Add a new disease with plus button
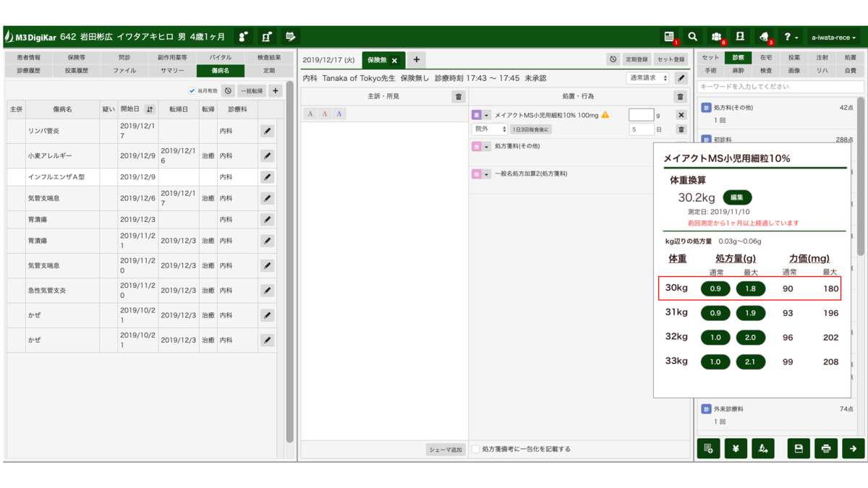Viewport: 868px width, 488px height. 275,91
